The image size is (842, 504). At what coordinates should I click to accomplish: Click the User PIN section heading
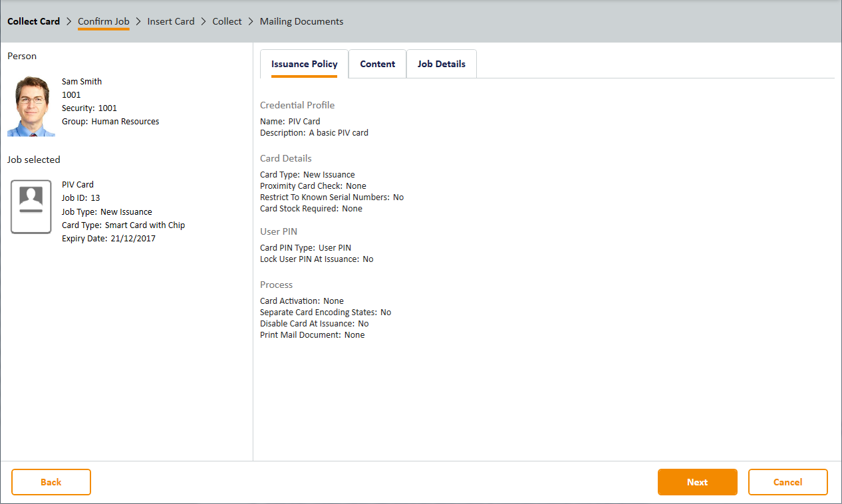[x=279, y=231]
